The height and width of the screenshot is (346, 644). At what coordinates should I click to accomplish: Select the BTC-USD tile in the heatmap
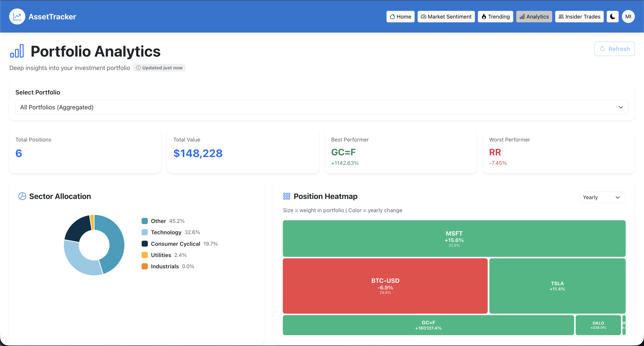coord(385,286)
